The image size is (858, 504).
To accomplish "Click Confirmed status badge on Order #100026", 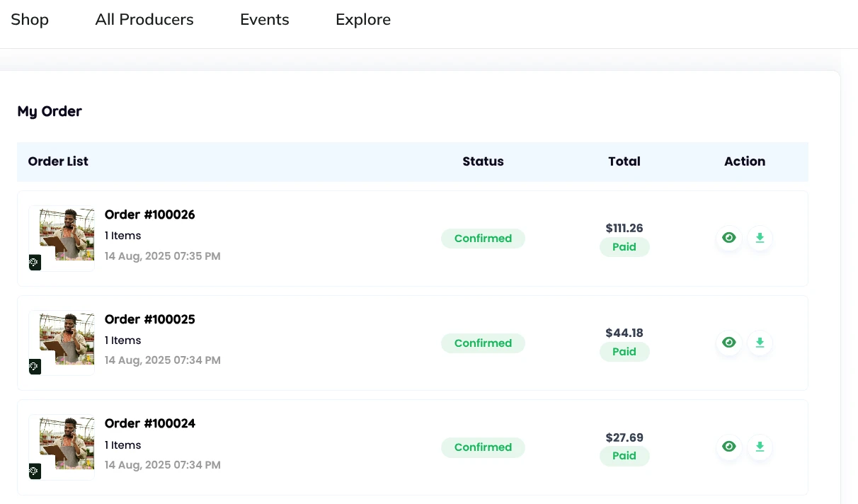I will tap(483, 239).
